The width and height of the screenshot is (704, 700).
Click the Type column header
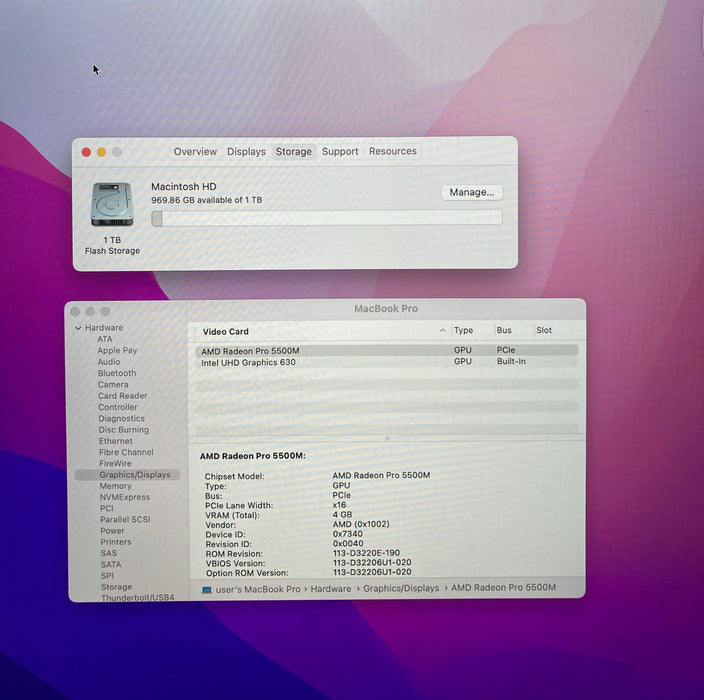tap(463, 330)
